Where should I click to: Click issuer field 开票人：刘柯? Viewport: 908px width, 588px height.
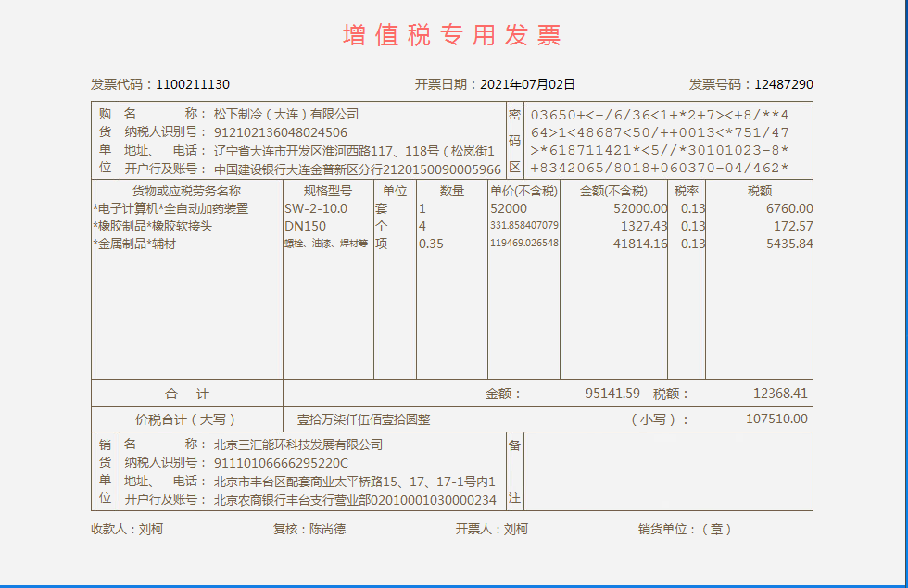point(492,529)
